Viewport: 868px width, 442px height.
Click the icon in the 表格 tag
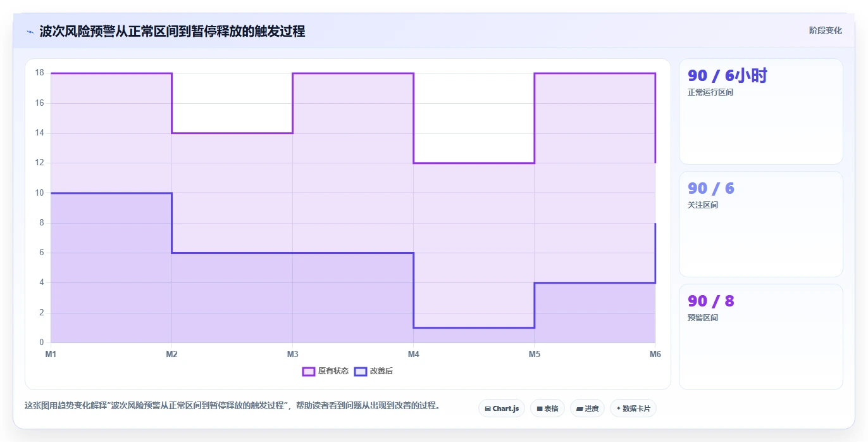tap(539, 409)
